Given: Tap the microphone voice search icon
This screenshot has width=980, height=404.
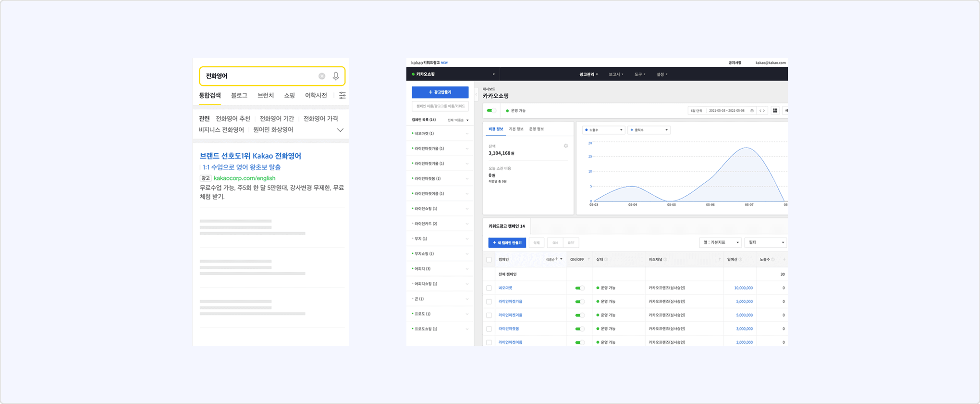Looking at the screenshot, I should click(336, 76).
